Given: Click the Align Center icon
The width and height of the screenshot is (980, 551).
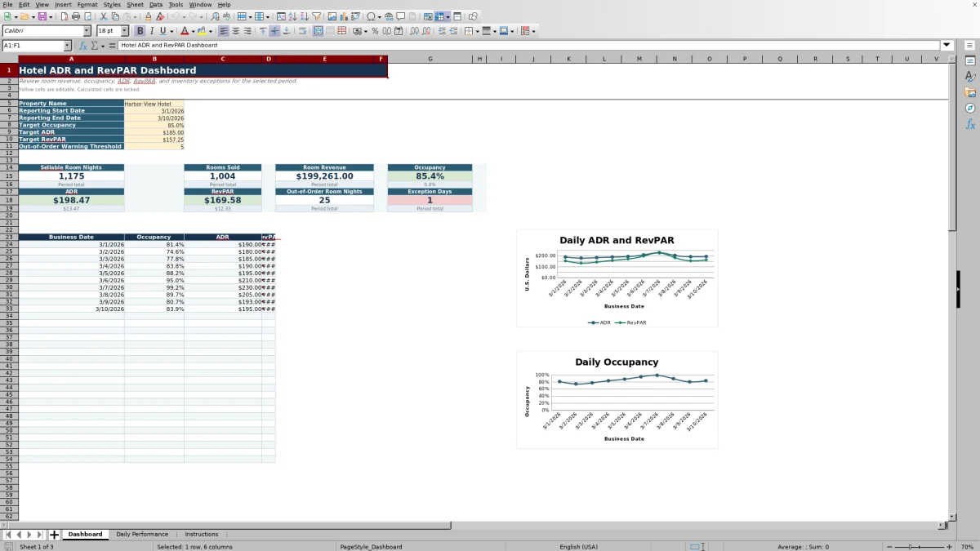Looking at the screenshot, I should coord(235,31).
